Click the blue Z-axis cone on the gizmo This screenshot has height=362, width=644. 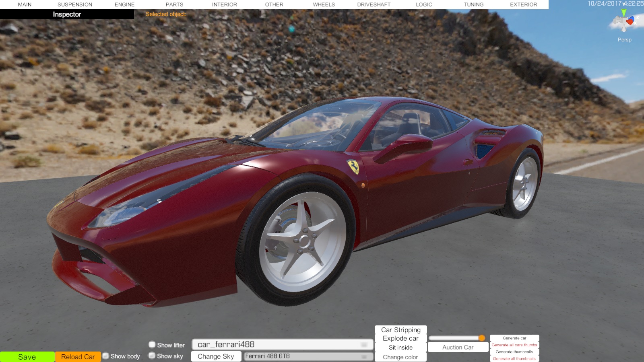632,19
